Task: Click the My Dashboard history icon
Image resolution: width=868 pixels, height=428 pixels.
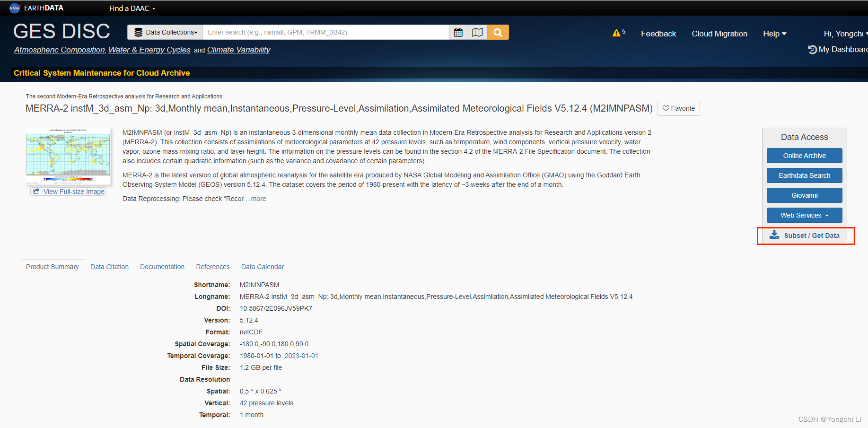Action: coord(812,49)
